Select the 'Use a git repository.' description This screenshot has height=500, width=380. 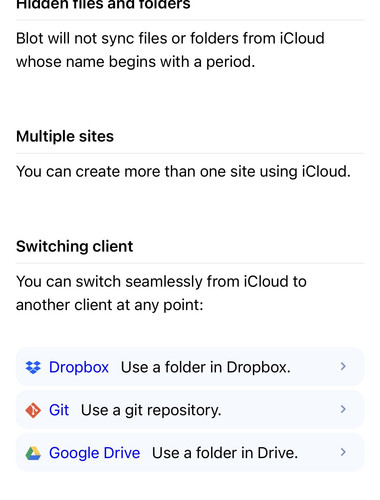click(x=151, y=410)
